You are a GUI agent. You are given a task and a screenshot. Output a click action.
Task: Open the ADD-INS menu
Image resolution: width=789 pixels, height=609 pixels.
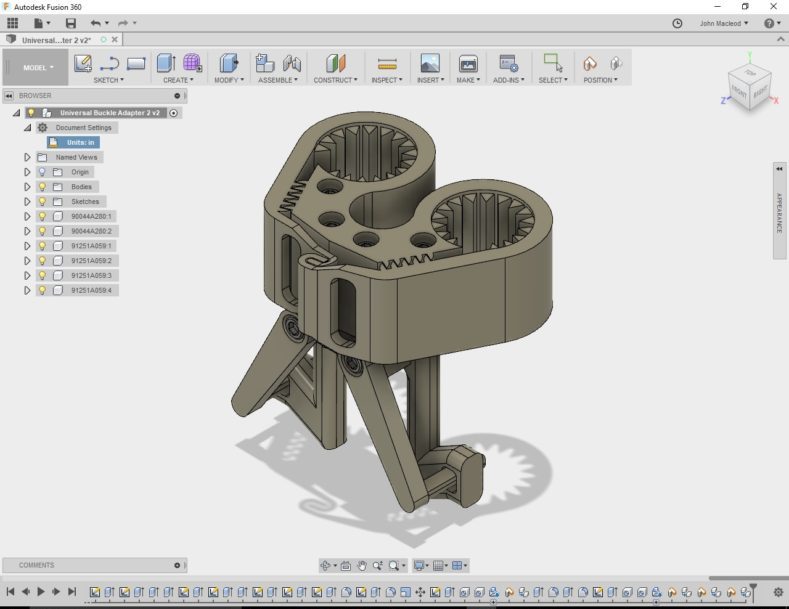(x=507, y=80)
